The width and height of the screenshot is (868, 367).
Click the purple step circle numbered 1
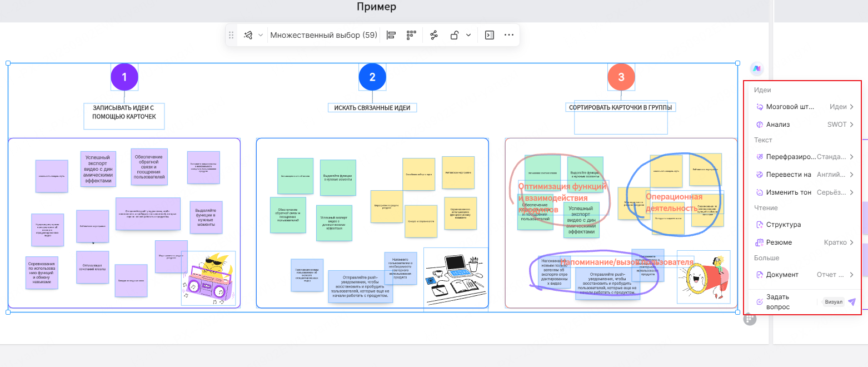[124, 77]
